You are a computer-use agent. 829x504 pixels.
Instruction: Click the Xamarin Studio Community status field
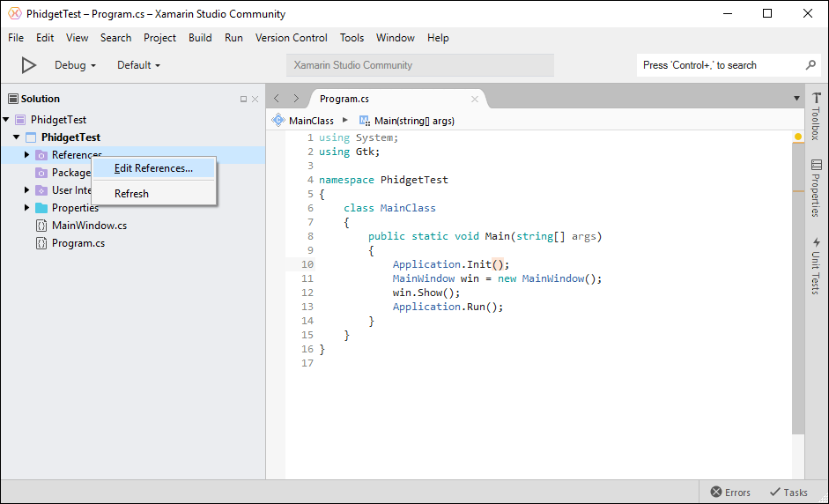point(420,65)
